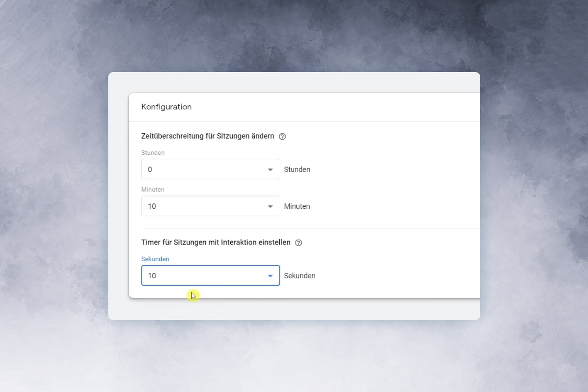
Task: Open help for Timer für Sitzungen mit Interaktion
Action: pos(298,243)
